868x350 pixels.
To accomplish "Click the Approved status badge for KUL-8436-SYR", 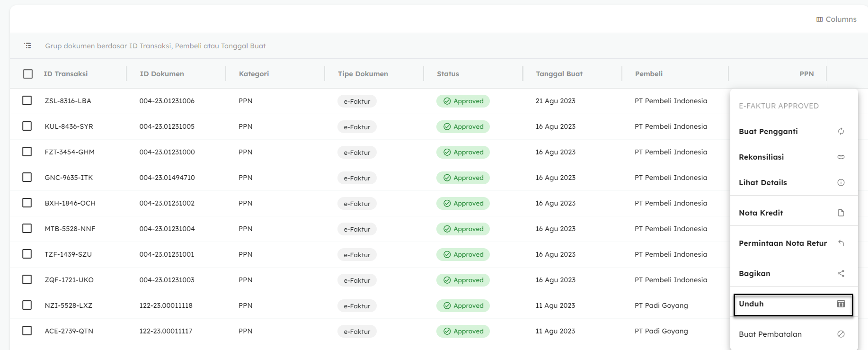I will pos(463,127).
